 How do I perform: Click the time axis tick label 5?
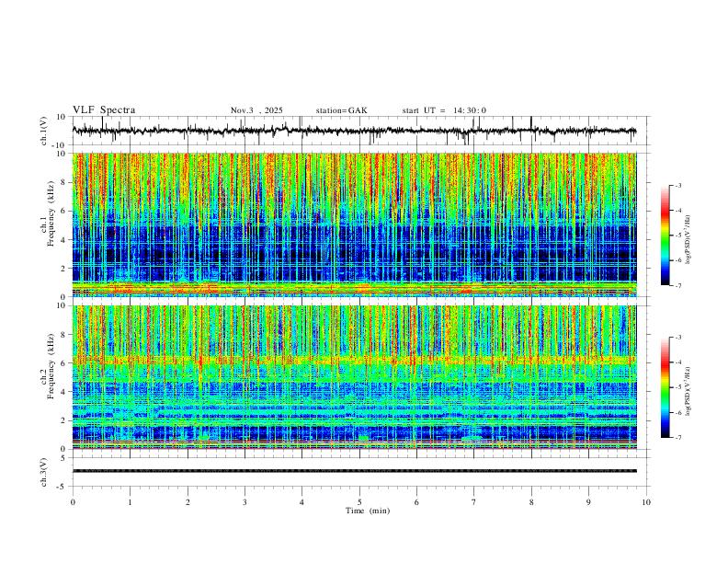[359, 502]
